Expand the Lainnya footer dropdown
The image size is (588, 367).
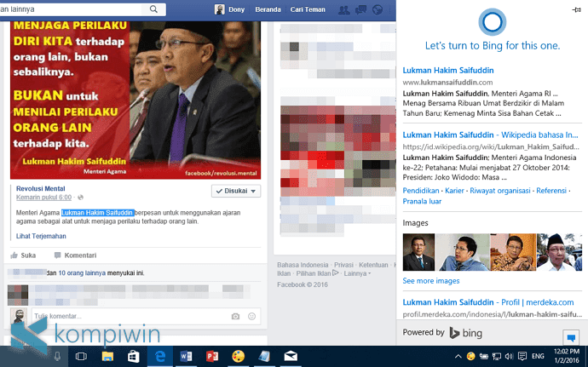pyautogui.click(x=357, y=273)
